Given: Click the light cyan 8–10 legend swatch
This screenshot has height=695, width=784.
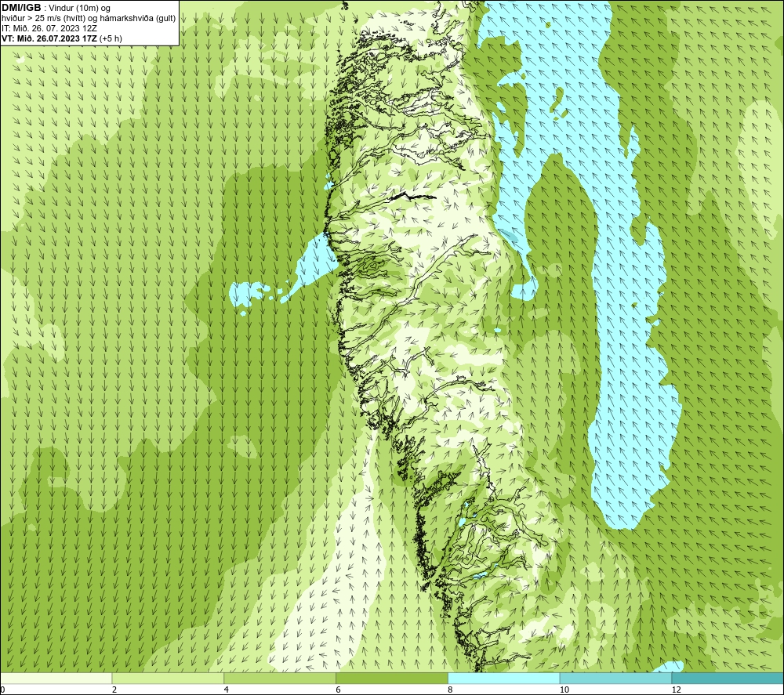Looking at the screenshot, I should tap(504, 678).
